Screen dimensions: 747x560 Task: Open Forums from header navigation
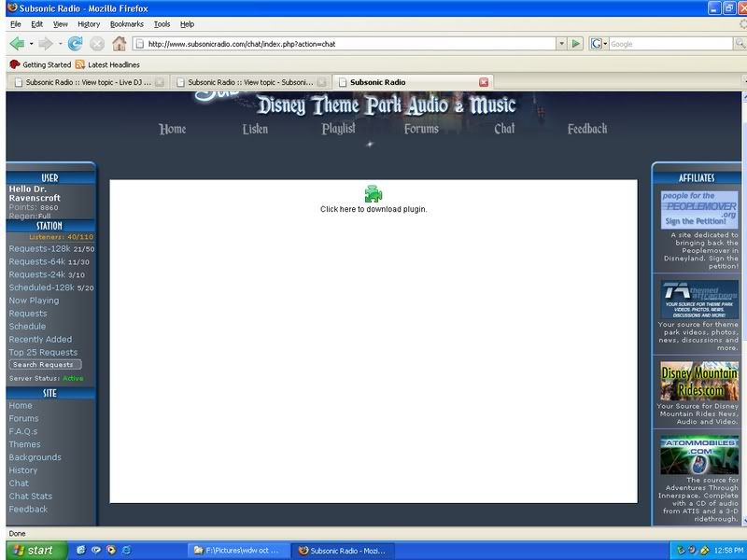(421, 129)
